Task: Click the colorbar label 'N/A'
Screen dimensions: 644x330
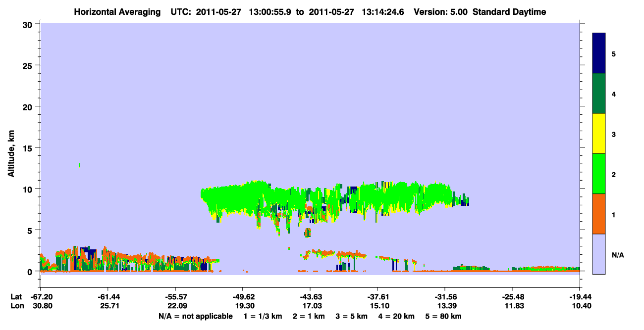Action: click(x=618, y=255)
